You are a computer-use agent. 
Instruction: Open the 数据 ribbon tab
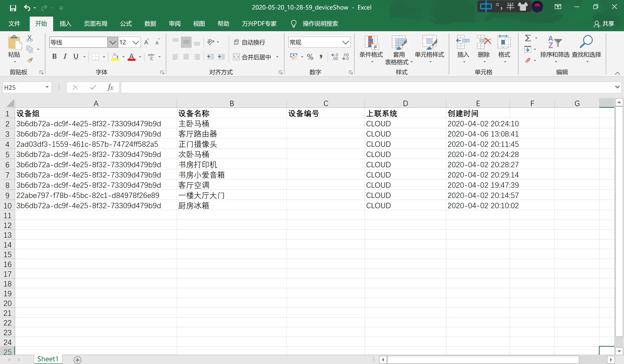[150, 24]
